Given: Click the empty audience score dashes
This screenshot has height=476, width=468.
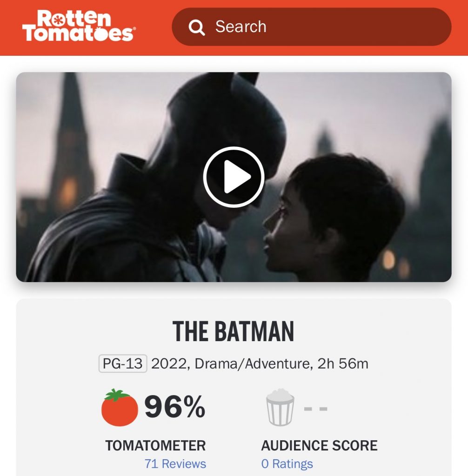Looking at the screenshot, I should coord(315,409).
